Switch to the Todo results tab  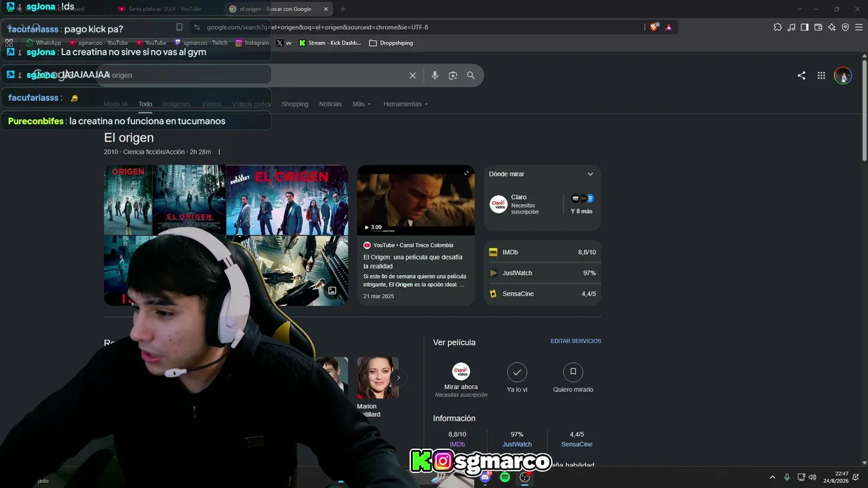click(x=145, y=104)
